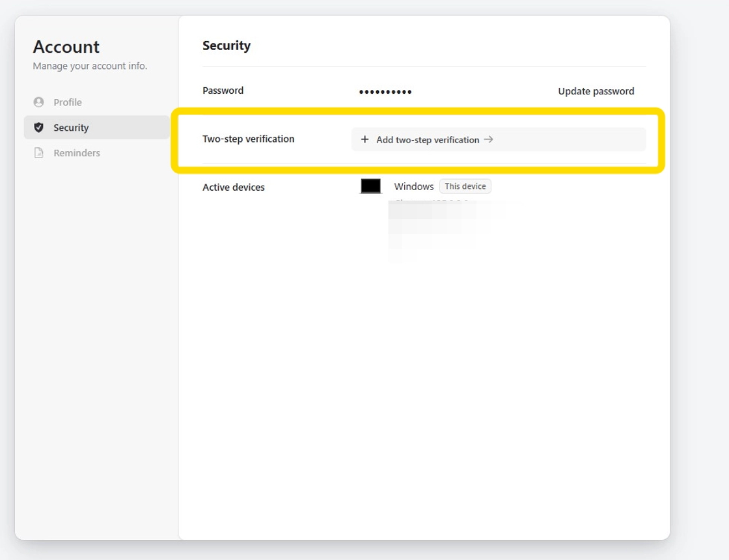Select the Windows device entry
Screen dimensions: 729x560
click(413, 186)
